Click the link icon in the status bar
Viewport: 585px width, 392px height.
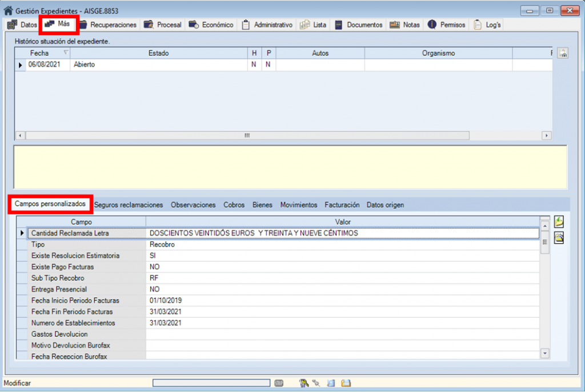coord(316,383)
